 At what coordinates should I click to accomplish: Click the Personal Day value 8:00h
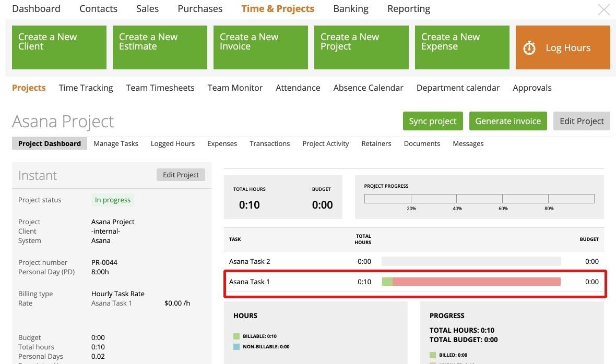pyautogui.click(x=100, y=272)
